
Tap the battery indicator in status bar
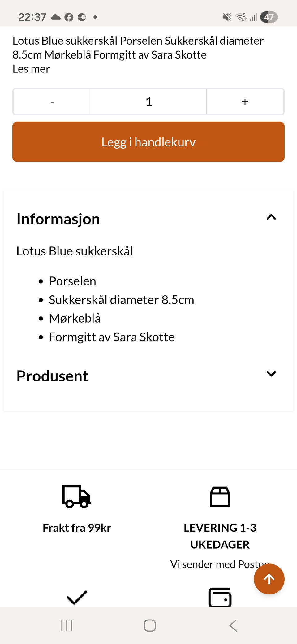point(269,17)
